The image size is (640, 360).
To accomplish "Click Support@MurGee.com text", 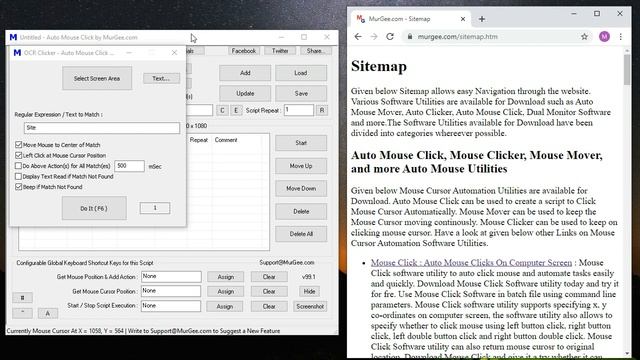I will pos(287,262).
